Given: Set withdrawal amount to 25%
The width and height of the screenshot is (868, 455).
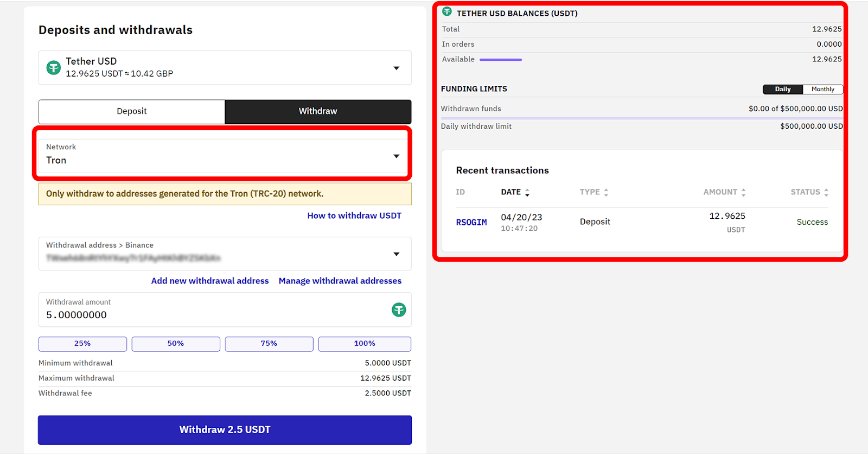Looking at the screenshot, I should click(x=82, y=344).
